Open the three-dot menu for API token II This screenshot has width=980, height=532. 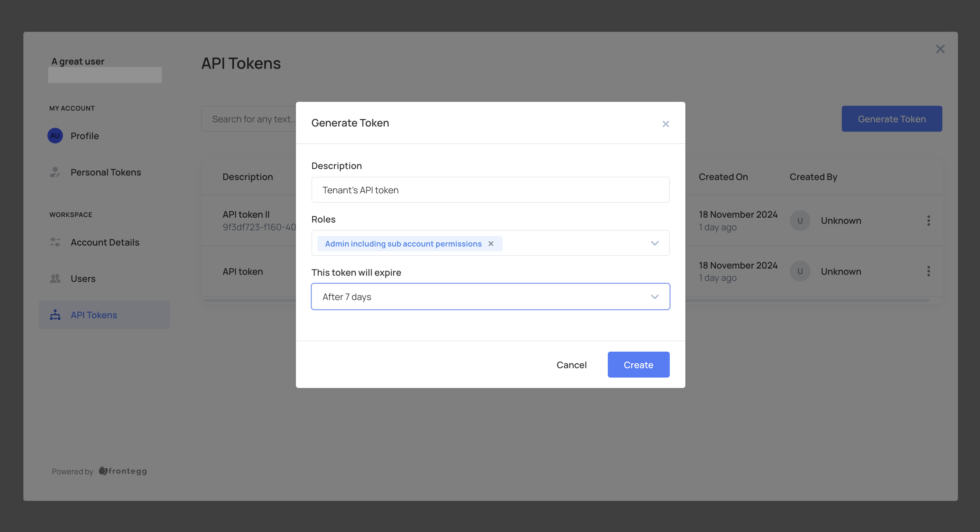click(928, 221)
